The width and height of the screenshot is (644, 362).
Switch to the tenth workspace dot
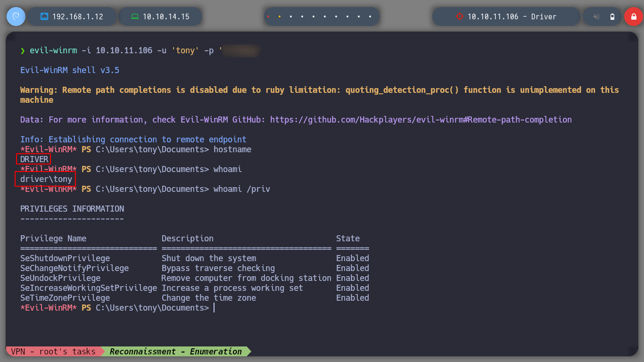(x=370, y=16)
